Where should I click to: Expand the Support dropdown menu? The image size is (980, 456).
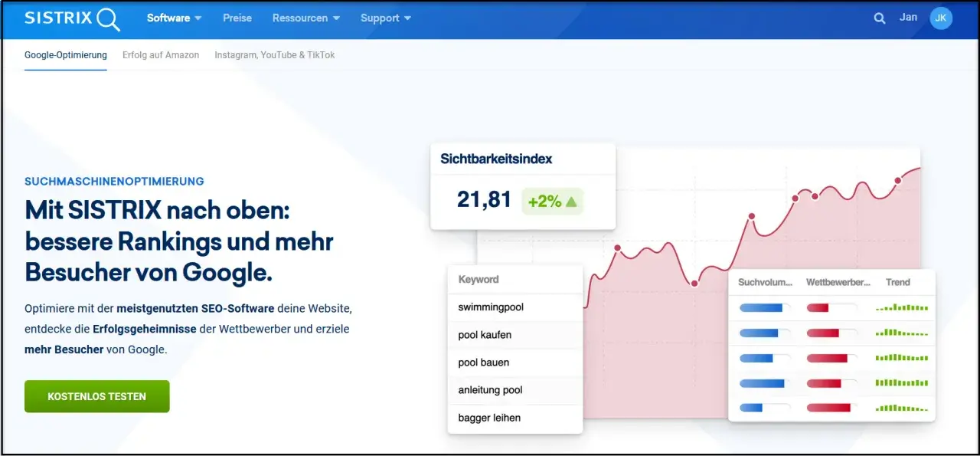point(386,18)
